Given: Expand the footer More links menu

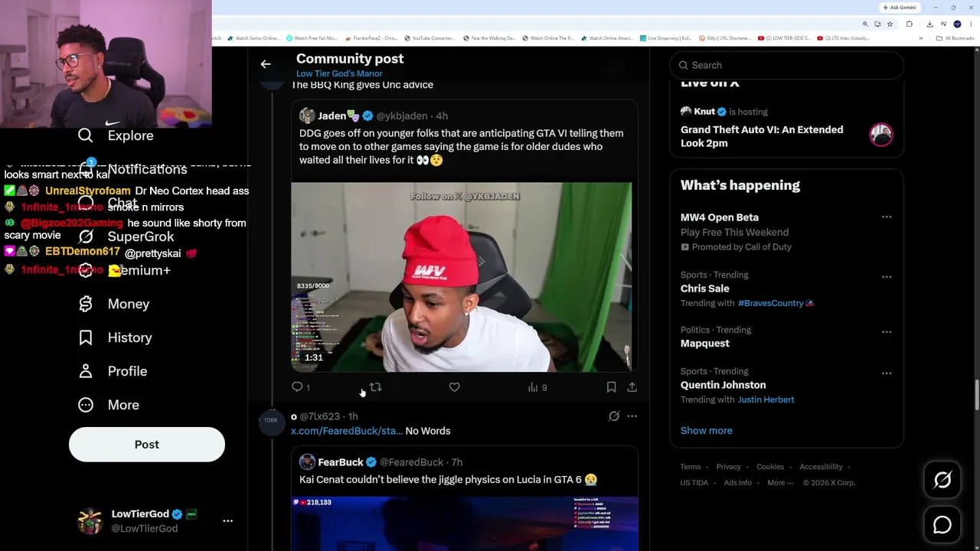Looking at the screenshot, I should point(780,483).
